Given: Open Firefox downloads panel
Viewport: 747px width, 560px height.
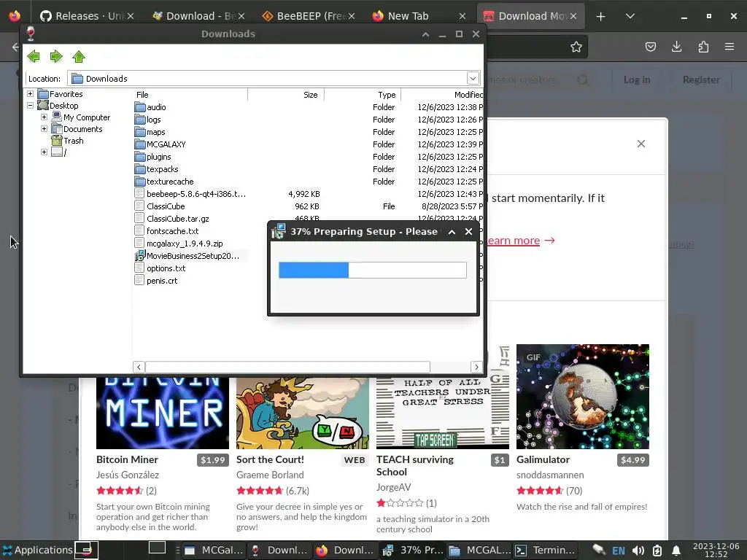Looking at the screenshot, I should click(676, 47).
